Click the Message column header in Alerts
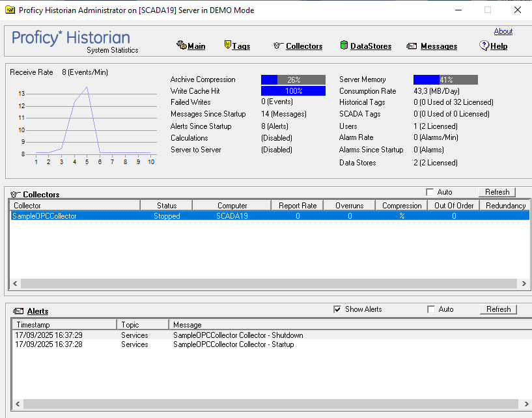The width and height of the screenshot is (532, 418). 350,325
